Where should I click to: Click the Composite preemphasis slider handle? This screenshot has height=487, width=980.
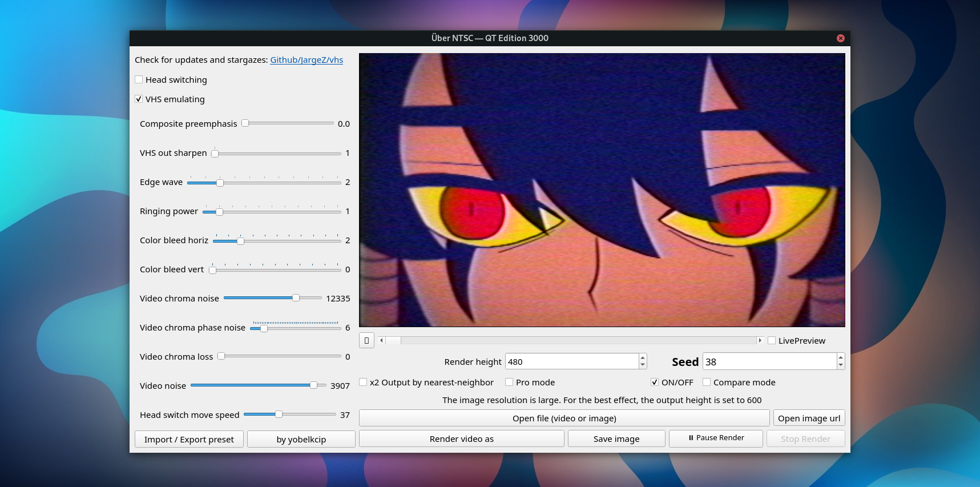[x=245, y=123]
